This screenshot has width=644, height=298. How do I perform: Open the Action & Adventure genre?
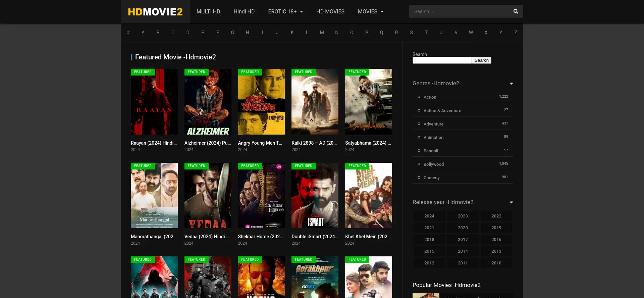[442, 111]
